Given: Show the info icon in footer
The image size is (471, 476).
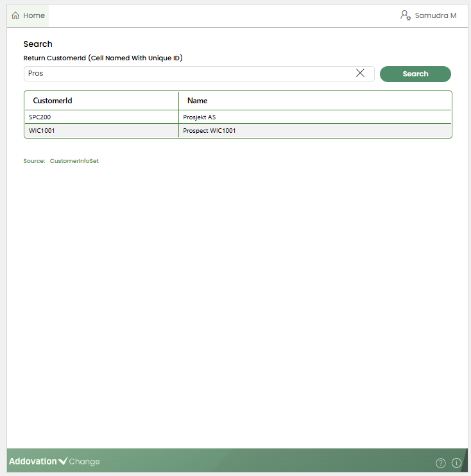Looking at the screenshot, I should point(457,463).
